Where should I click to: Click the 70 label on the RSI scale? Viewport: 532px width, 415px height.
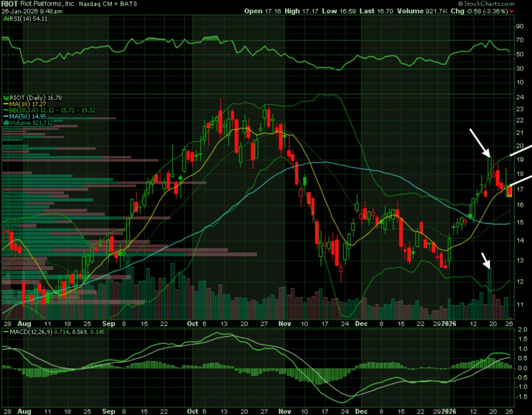pyautogui.click(x=520, y=41)
